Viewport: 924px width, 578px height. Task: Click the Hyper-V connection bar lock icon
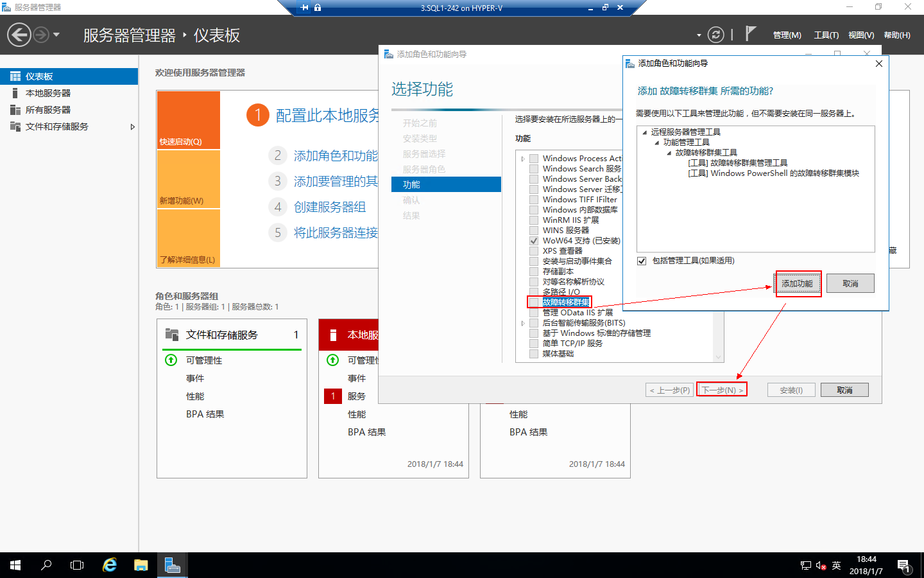click(318, 8)
